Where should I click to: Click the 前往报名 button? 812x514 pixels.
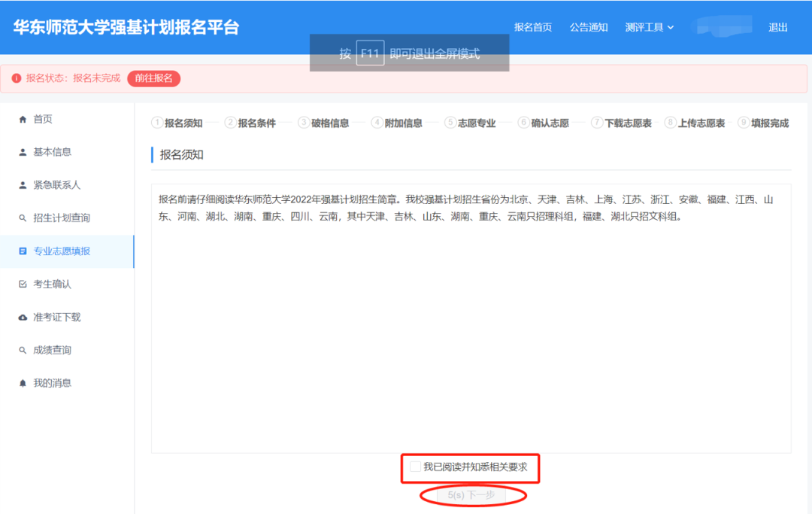point(153,78)
